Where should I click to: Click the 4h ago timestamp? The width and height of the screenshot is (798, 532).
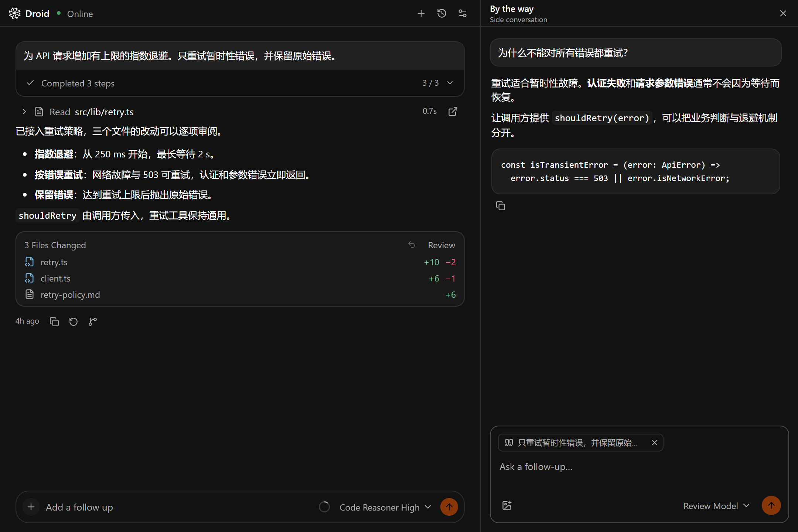[x=27, y=321]
